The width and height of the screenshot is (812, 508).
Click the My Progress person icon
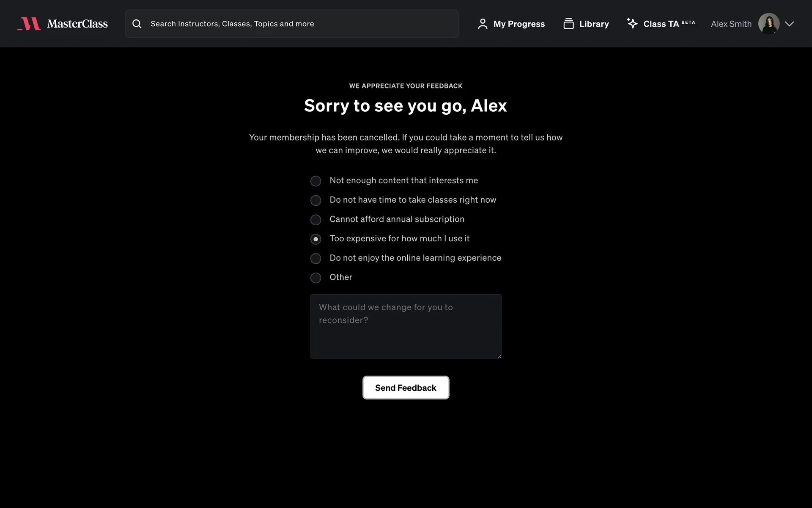[x=483, y=24]
